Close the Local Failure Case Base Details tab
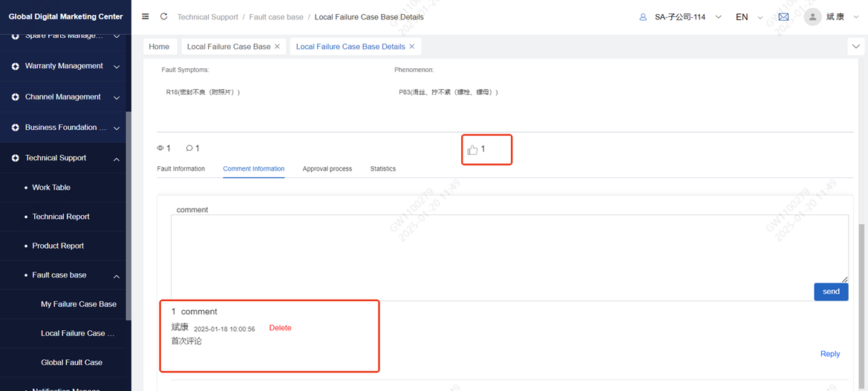 coord(412,47)
